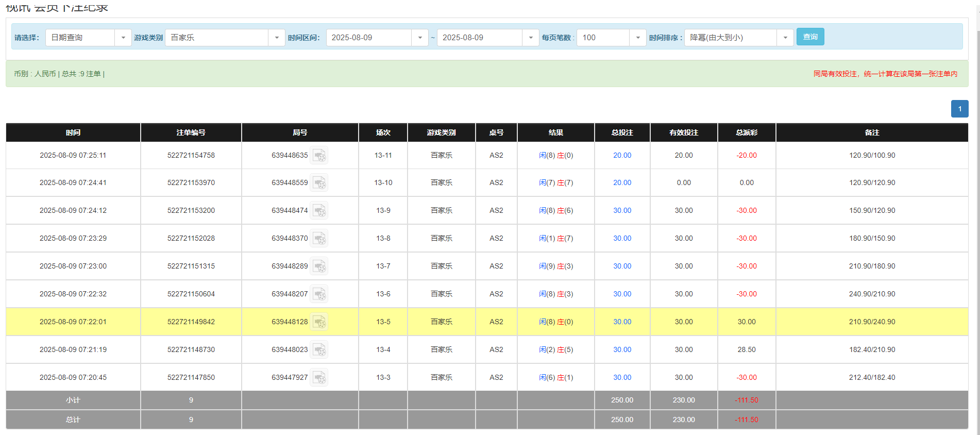This screenshot has width=980, height=435.
Task: View replay for round 639448207
Action: [x=319, y=294]
